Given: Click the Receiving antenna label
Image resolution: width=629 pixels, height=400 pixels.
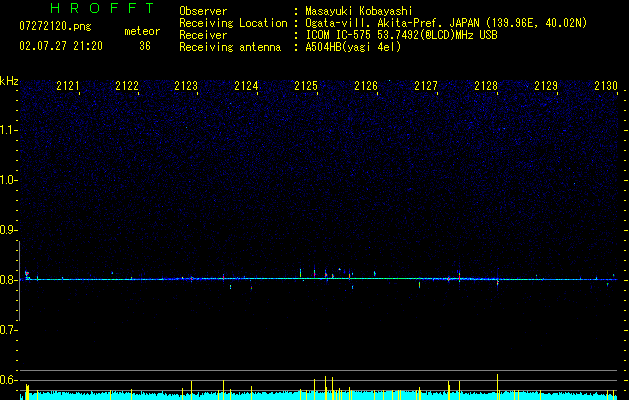Looking at the screenshot, I should [230, 47].
